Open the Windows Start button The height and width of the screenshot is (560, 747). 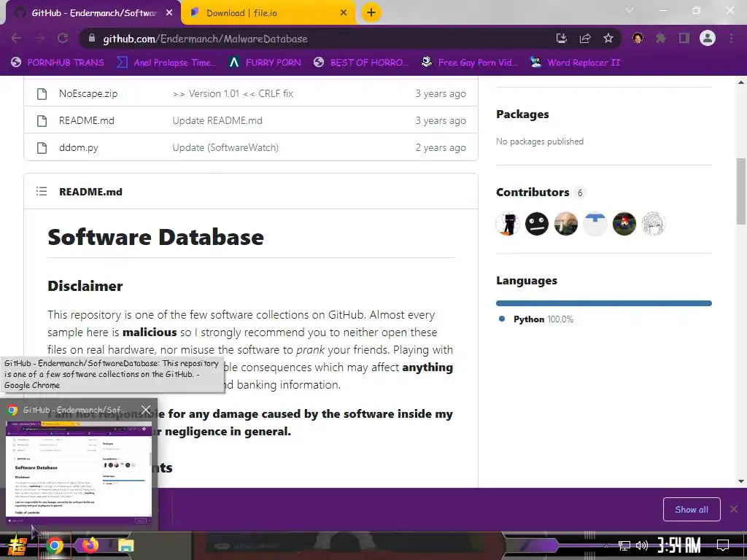(16, 545)
